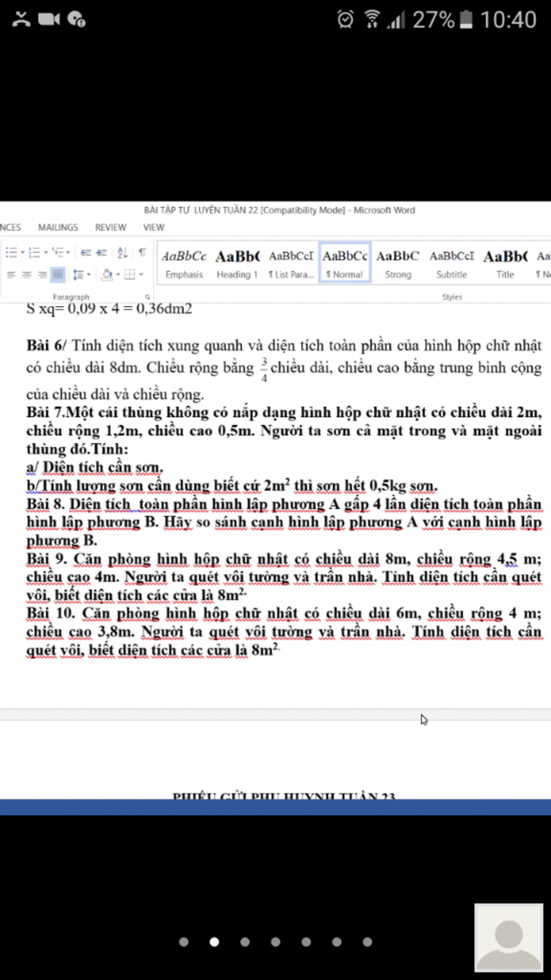551x980 pixels.
Task: Tap the video camera status icon
Action: 49,19
